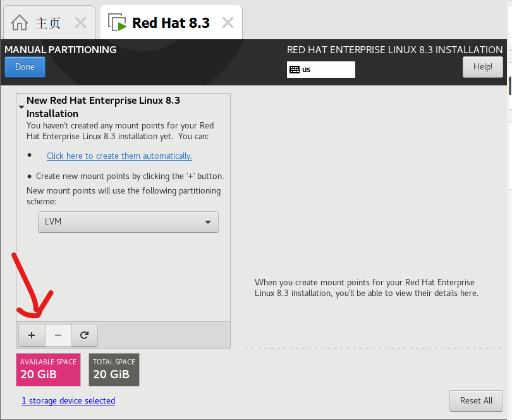Click the '−' icon to remove a mount point
512x420 pixels.
coord(58,335)
